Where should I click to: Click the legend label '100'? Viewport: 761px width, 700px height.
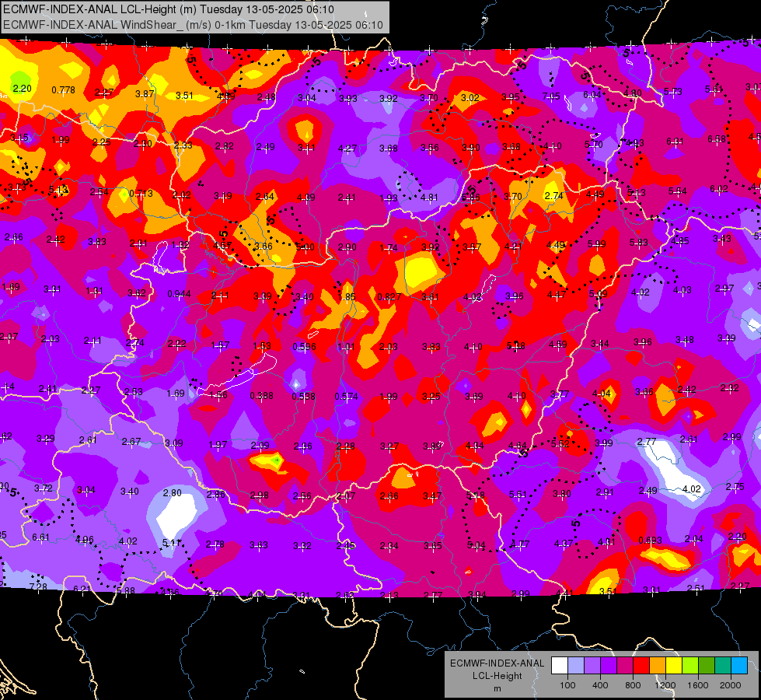(567, 685)
